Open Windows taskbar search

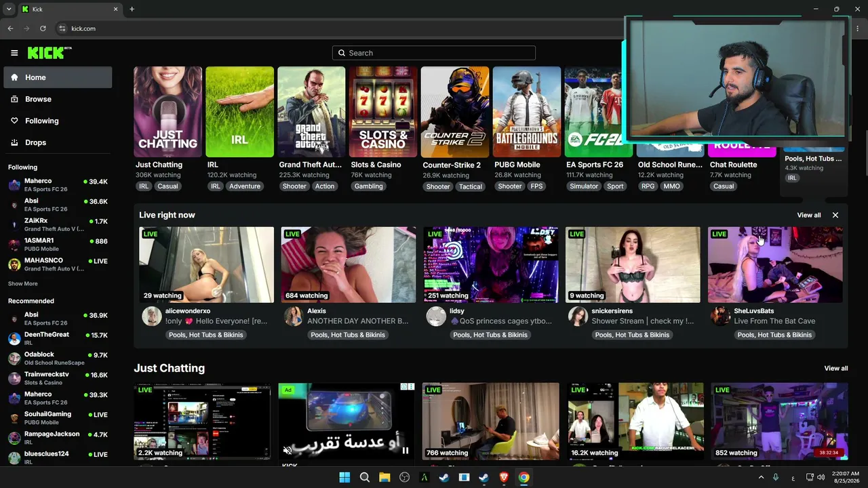pyautogui.click(x=364, y=477)
